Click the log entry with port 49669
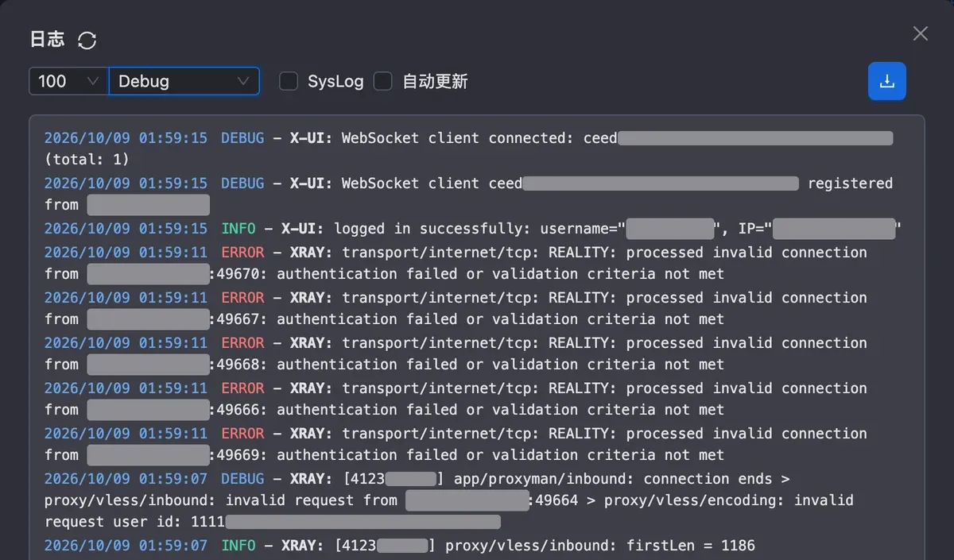Viewport: 954px width, 560px height. pos(456,444)
